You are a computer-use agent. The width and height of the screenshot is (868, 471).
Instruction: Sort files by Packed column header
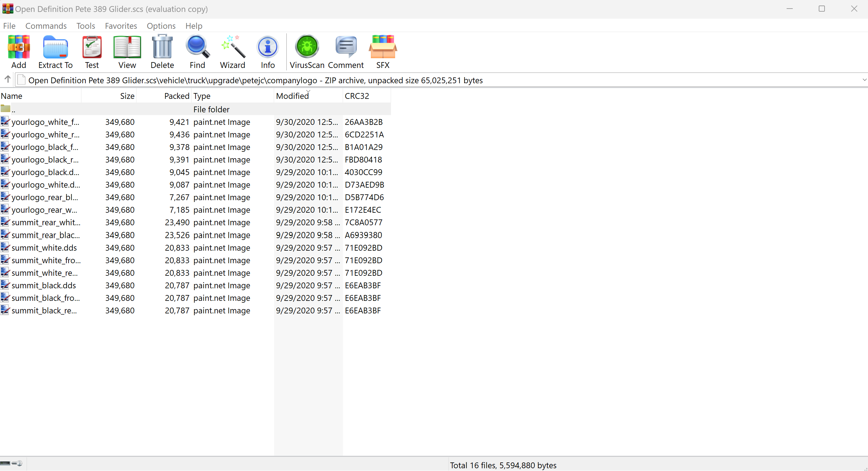click(x=177, y=96)
